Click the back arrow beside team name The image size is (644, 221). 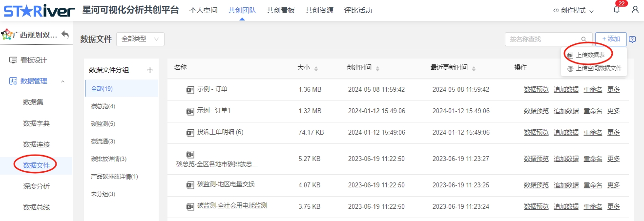pos(65,35)
